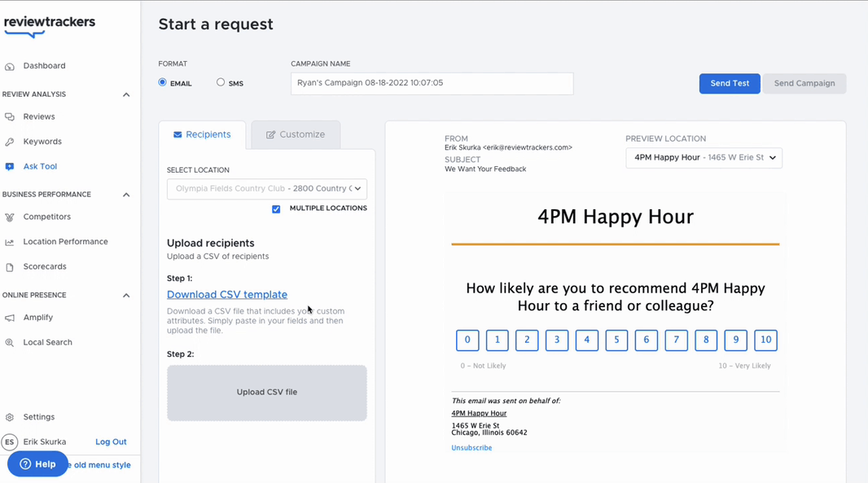Open Amplify in the sidebar
This screenshot has height=483, width=868.
[38, 318]
